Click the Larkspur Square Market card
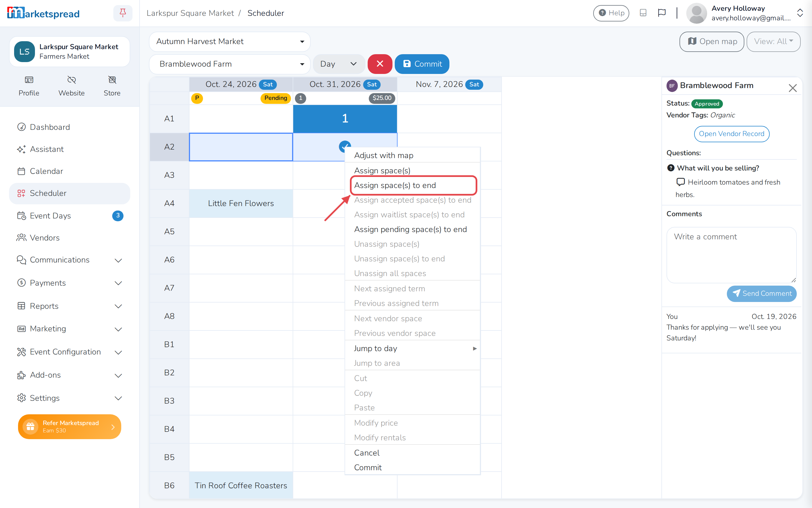Image resolution: width=812 pixels, height=508 pixels. tap(69, 51)
